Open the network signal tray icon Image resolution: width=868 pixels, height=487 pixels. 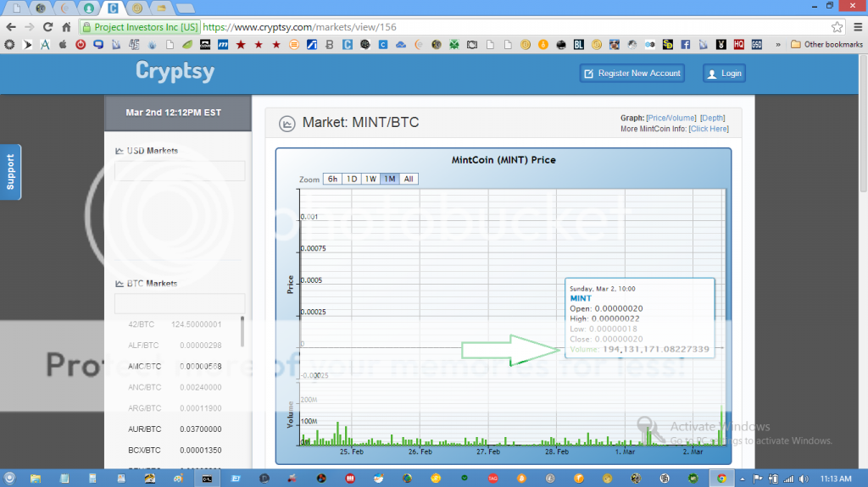click(x=788, y=479)
